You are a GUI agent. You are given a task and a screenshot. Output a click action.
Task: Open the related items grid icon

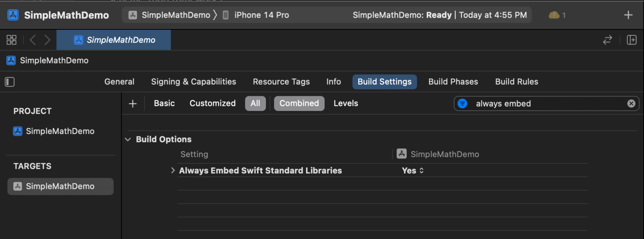11,40
